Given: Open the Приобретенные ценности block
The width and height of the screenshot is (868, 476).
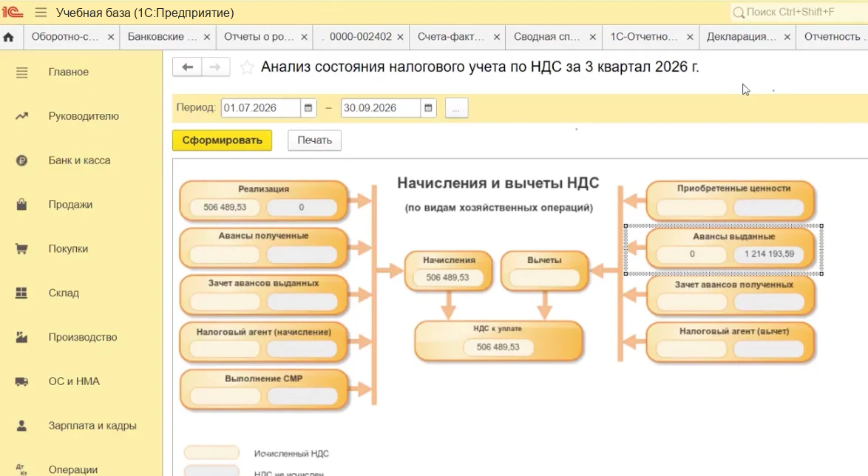Looking at the screenshot, I should pos(730,200).
